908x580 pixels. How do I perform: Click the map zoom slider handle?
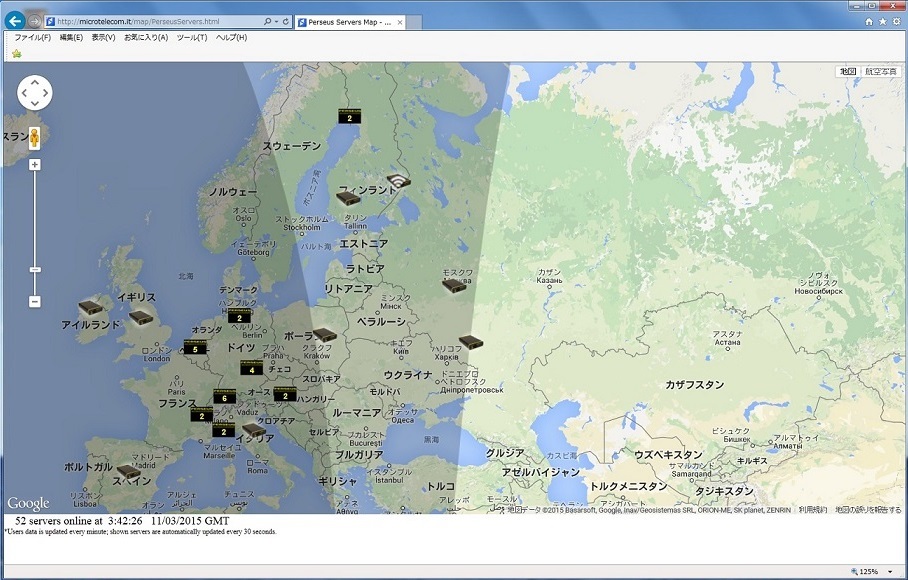coord(35,269)
